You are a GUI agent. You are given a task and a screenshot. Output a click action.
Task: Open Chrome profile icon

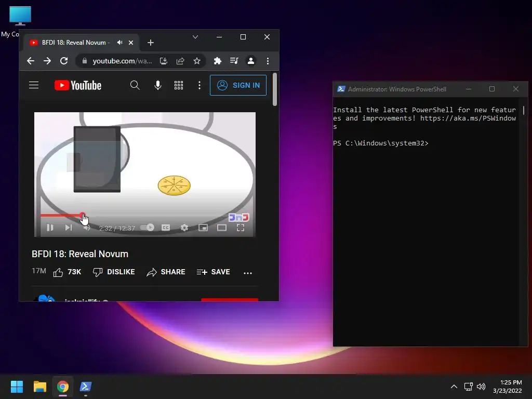point(251,61)
